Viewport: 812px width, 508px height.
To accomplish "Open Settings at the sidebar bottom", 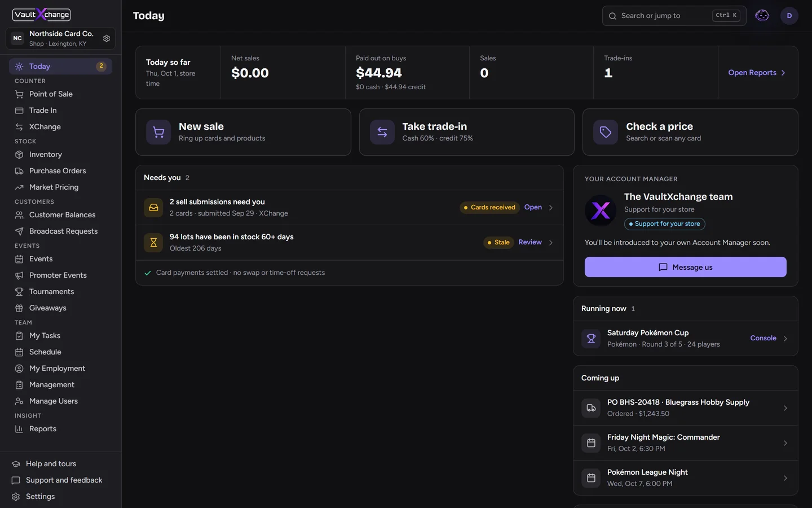I will tap(60, 497).
